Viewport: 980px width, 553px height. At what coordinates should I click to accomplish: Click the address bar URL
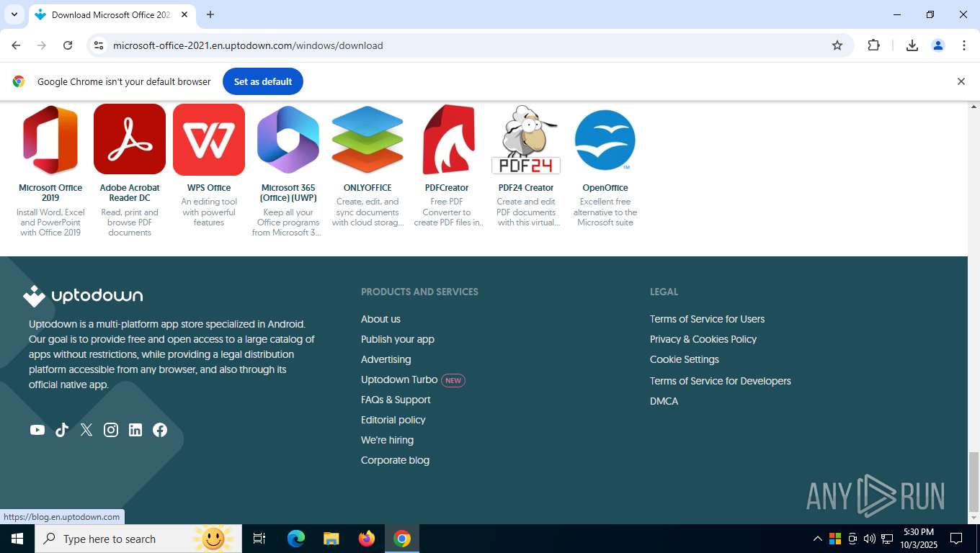click(x=248, y=45)
